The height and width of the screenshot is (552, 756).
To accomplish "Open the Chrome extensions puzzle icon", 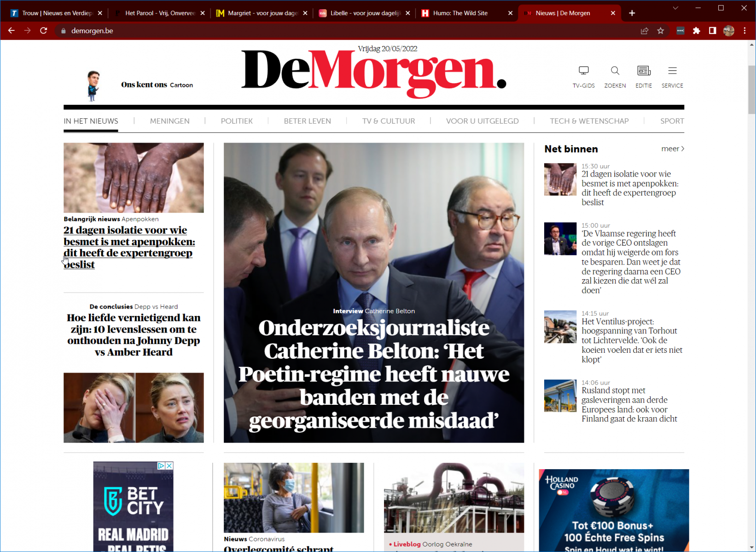I will pyautogui.click(x=696, y=31).
